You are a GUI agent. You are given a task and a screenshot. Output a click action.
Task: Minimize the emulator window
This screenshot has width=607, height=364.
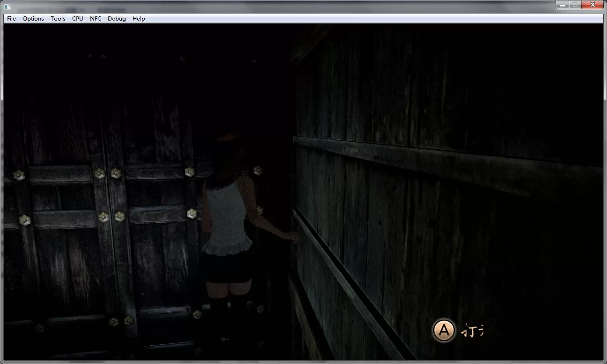563,5
